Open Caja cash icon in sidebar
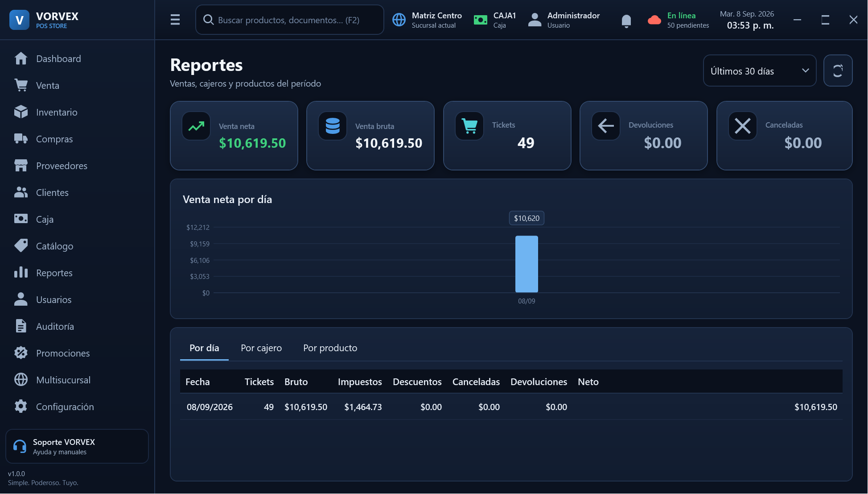The height and width of the screenshot is (494, 868). pos(21,219)
